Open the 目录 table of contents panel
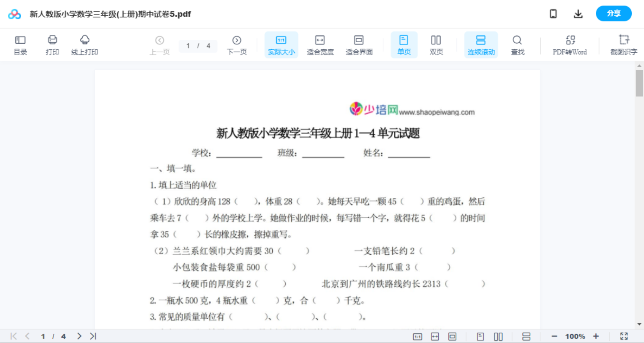 click(20, 45)
